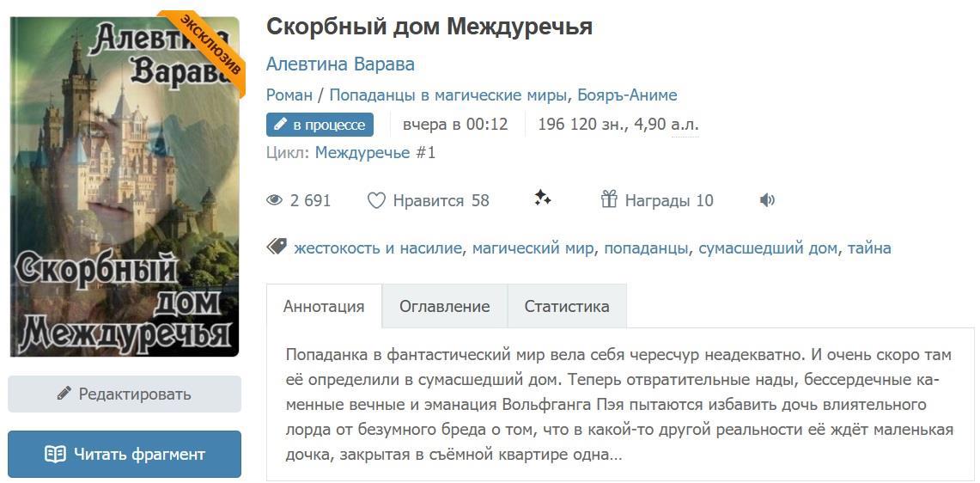Open the Бояръ-Аниме genre link
980x483 pixels.
pos(627,95)
